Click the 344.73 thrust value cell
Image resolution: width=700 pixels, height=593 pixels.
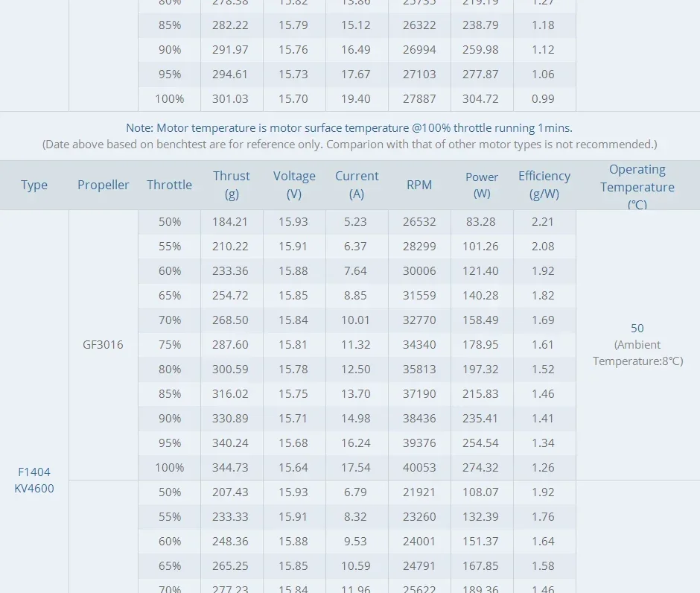(x=232, y=468)
